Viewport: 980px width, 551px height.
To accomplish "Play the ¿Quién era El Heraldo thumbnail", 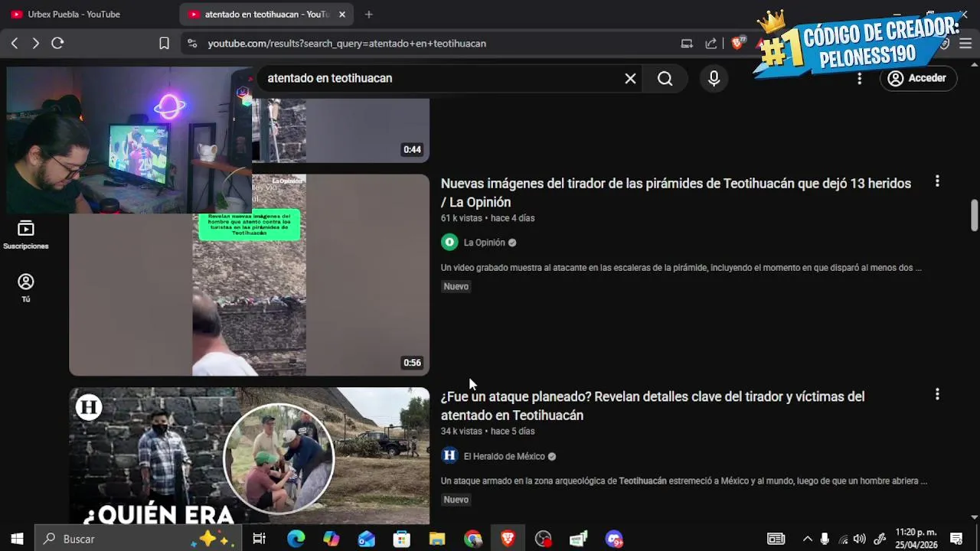I will tap(249, 456).
